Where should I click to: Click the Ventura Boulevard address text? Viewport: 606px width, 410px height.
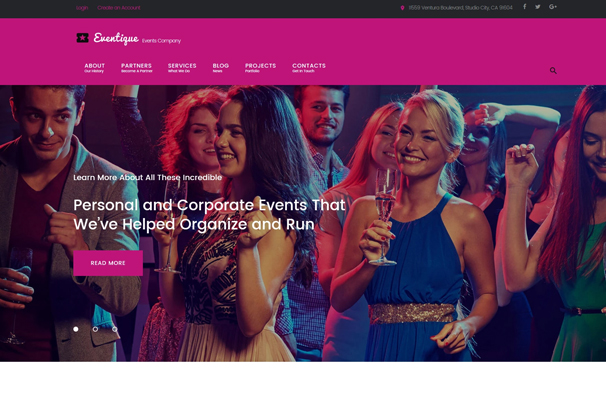[x=460, y=8]
